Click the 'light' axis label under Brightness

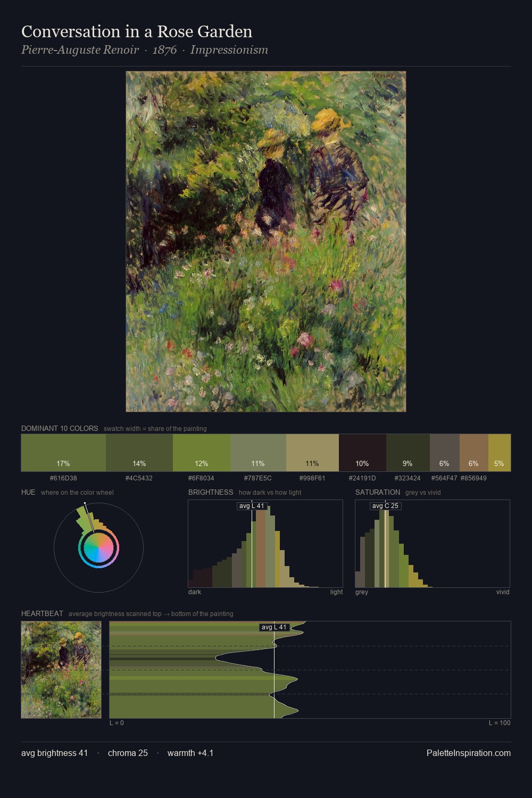pyautogui.click(x=336, y=592)
